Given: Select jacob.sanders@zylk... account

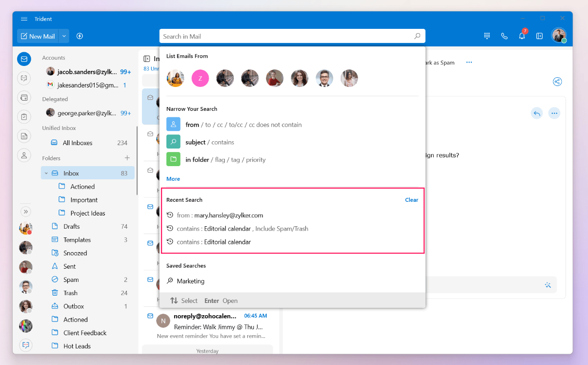Looking at the screenshot, I should pyautogui.click(x=88, y=72).
